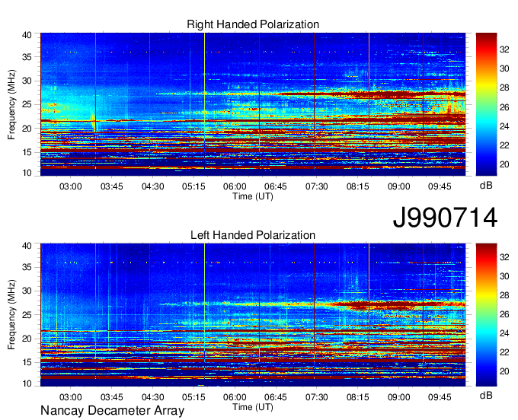
Task: Click the 32 dB tick on left-handed colorbar
Action: point(504,257)
